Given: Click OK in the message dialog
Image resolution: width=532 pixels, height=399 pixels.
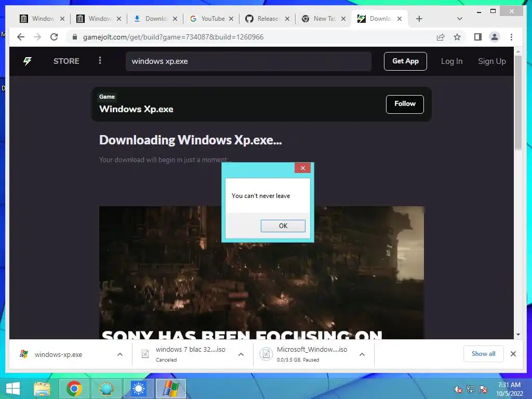Looking at the screenshot, I should pos(283,226).
